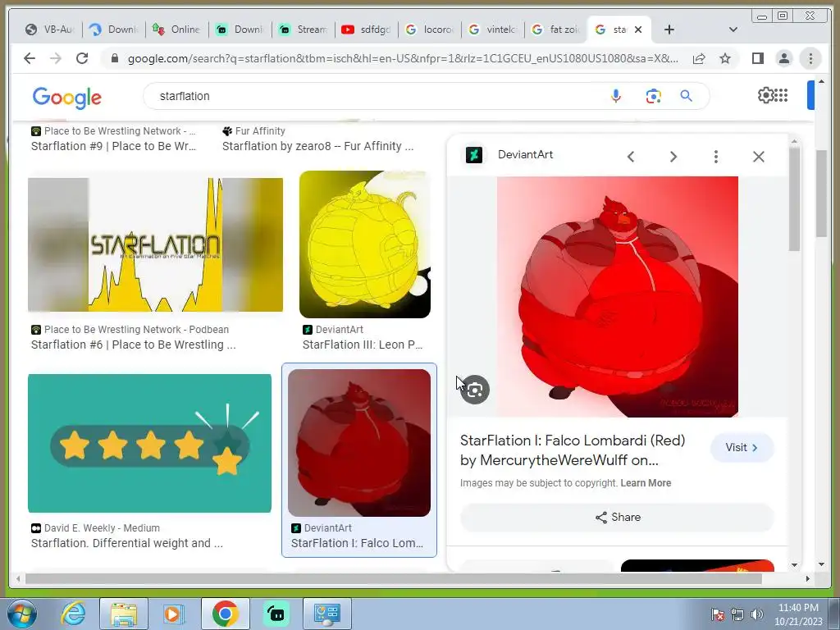This screenshot has height=630, width=840.
Task: Show previous image in preview panel
Action: click(631, 157)
